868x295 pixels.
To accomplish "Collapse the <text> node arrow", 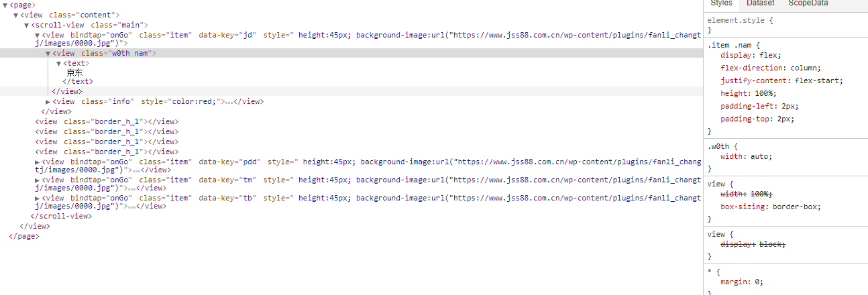I will pyautogui.click(x=58, y=63).
